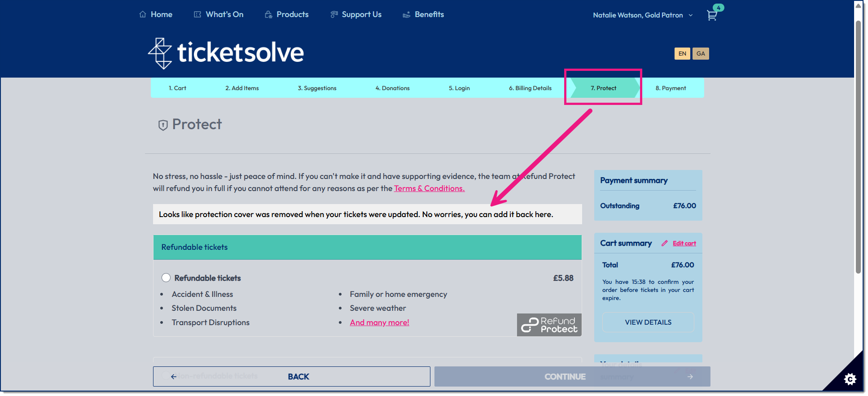Click the 'Severe weather' bullet
Viewport: 868px width, 396px height.
(378, 308)
